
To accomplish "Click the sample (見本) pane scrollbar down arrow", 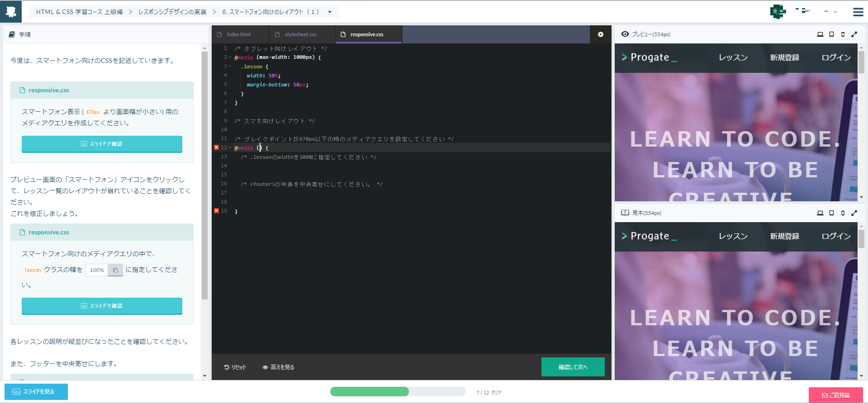I will coord(861,376).
